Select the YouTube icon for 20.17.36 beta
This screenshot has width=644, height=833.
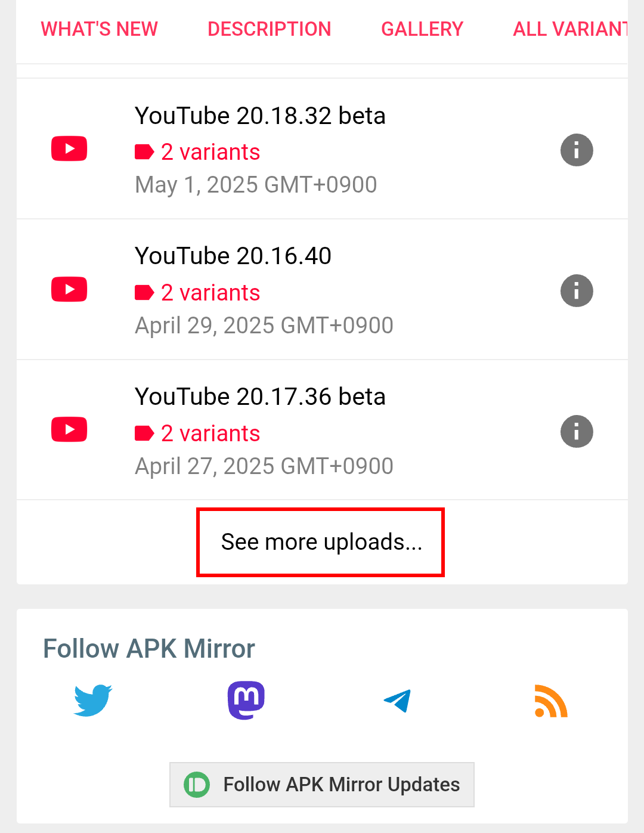(x=69, y=429)
